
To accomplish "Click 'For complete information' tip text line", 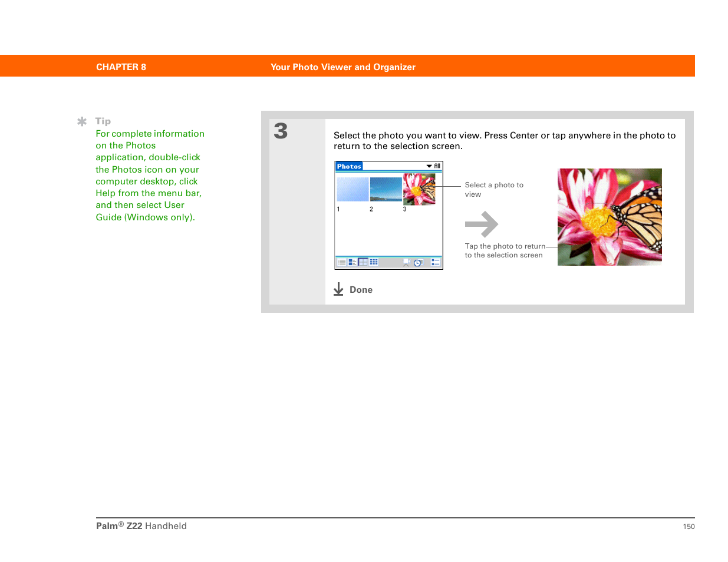I will click(x=150, y=134).
